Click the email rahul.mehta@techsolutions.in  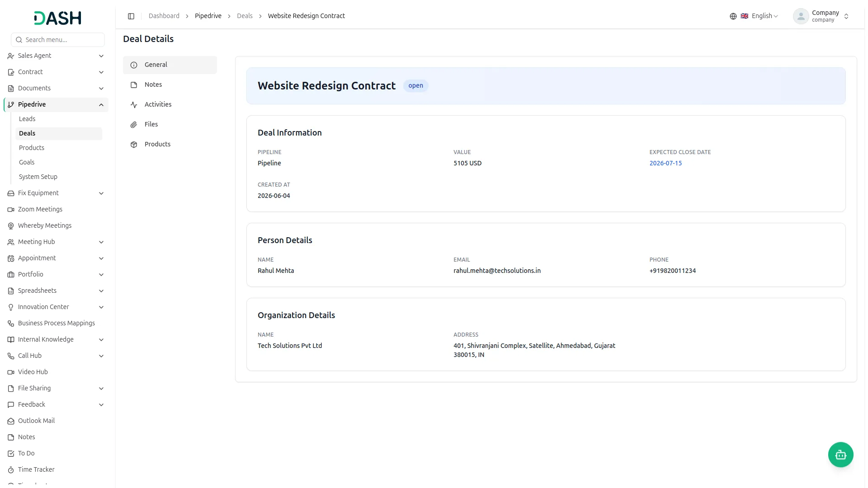(x=497, y=271)
